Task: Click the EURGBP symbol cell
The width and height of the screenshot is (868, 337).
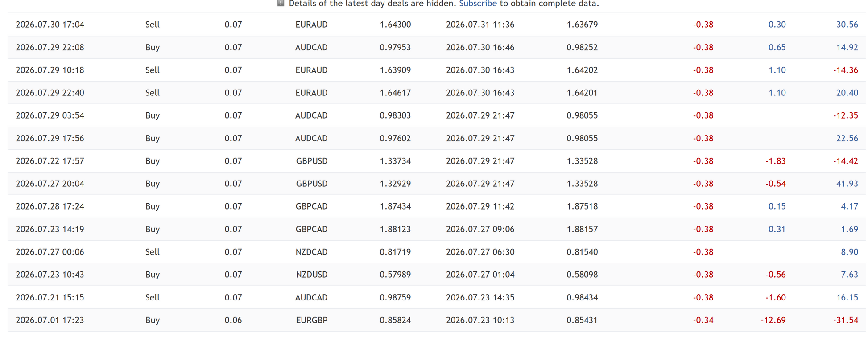Action: coord(311,320)
